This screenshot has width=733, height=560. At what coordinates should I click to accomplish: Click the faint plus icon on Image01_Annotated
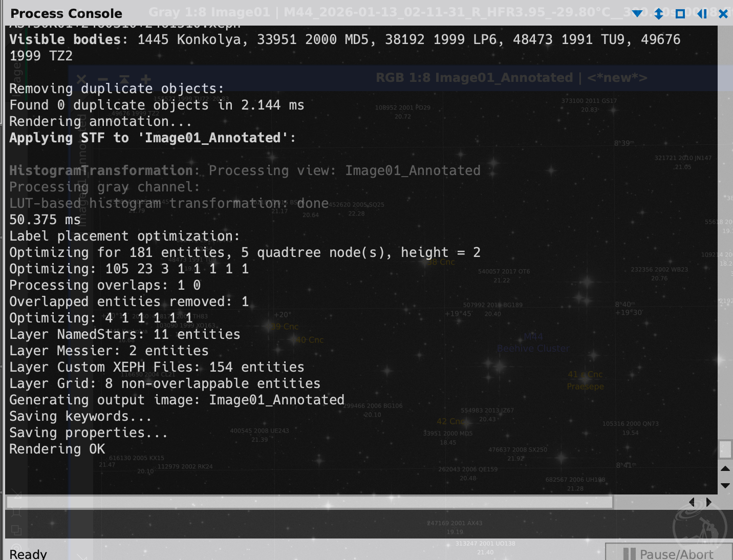[x=146, y=79]
